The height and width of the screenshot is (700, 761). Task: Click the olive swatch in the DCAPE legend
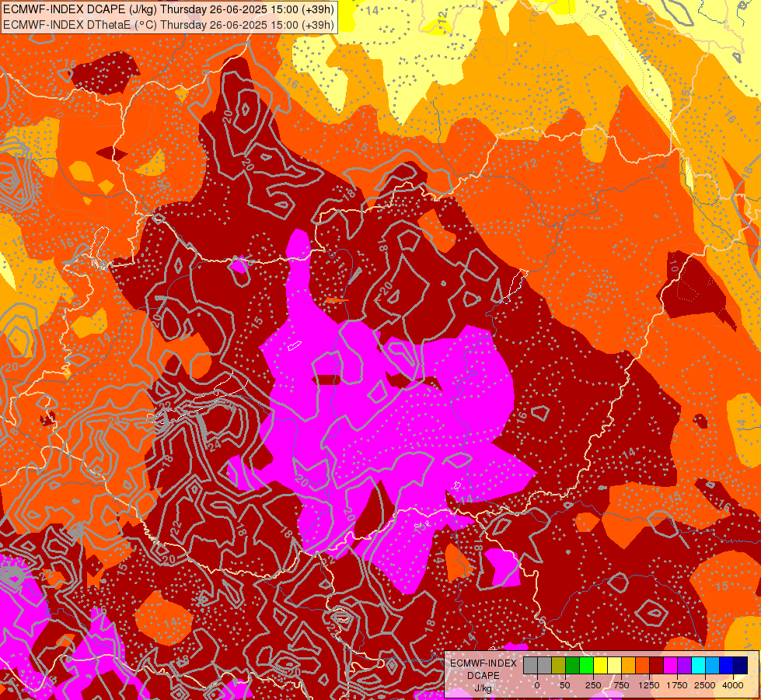click(559, 665)
